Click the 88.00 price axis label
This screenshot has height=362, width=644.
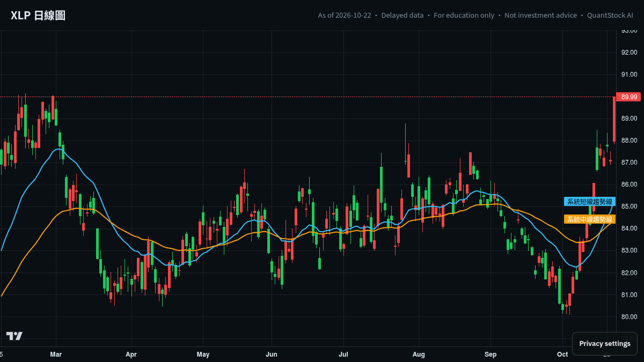point(629,141)
